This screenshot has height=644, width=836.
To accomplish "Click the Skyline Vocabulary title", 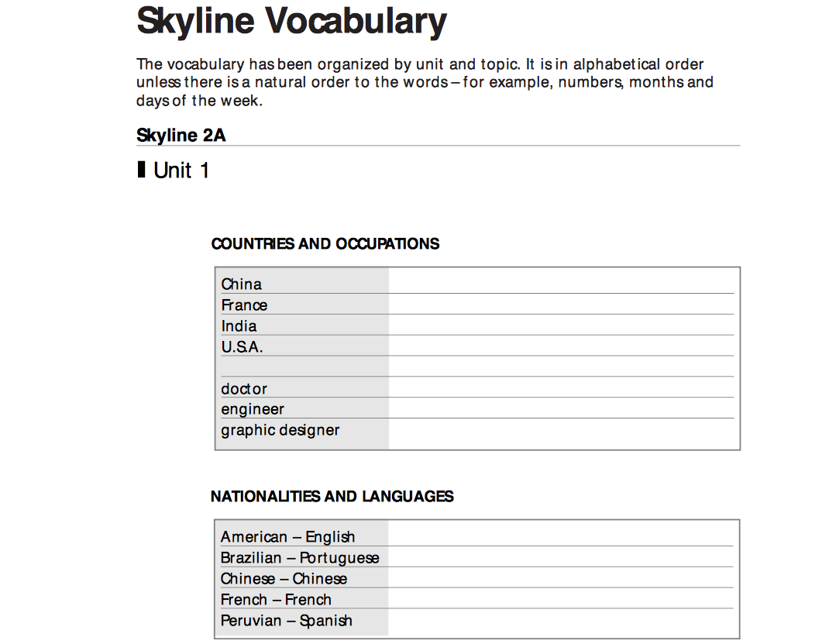I will click(x=291, y=21).
